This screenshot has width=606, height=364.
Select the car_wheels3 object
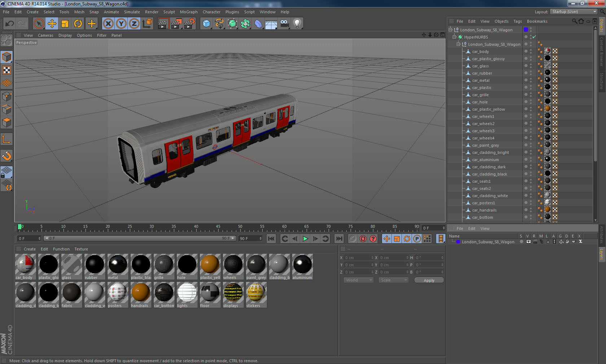(483, 131)
